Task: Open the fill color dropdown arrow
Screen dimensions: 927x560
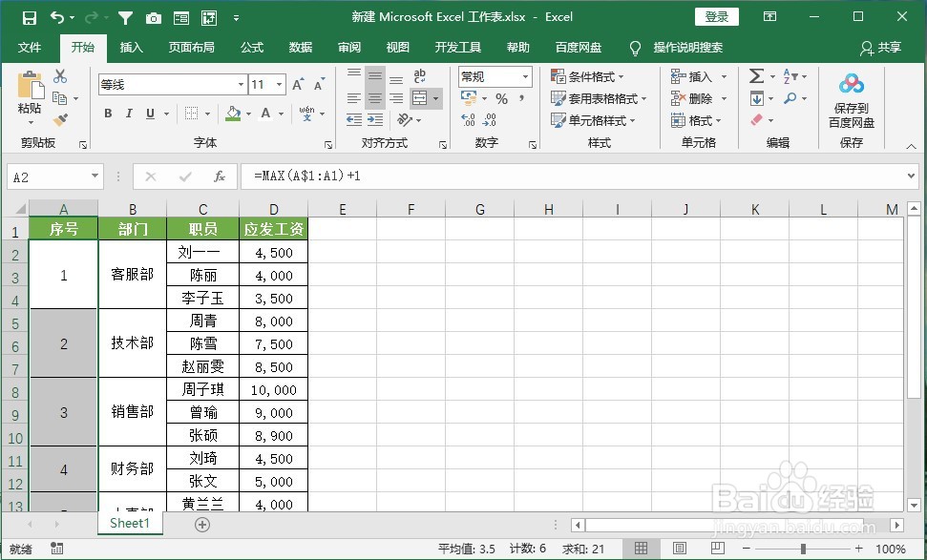Action: [247, 114]
